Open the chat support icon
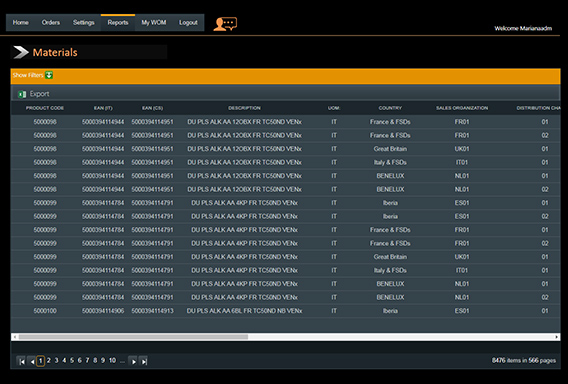 pyautogui.click(x=225, y=24)
